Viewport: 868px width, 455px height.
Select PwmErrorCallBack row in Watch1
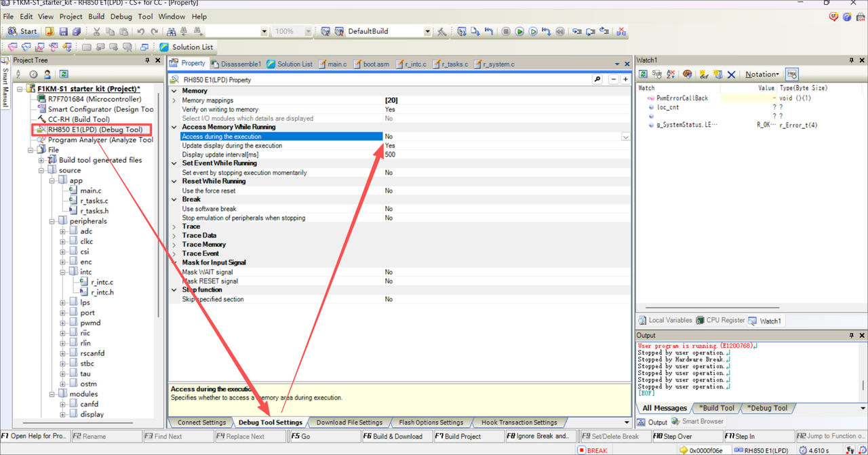(x=682, y=98)
